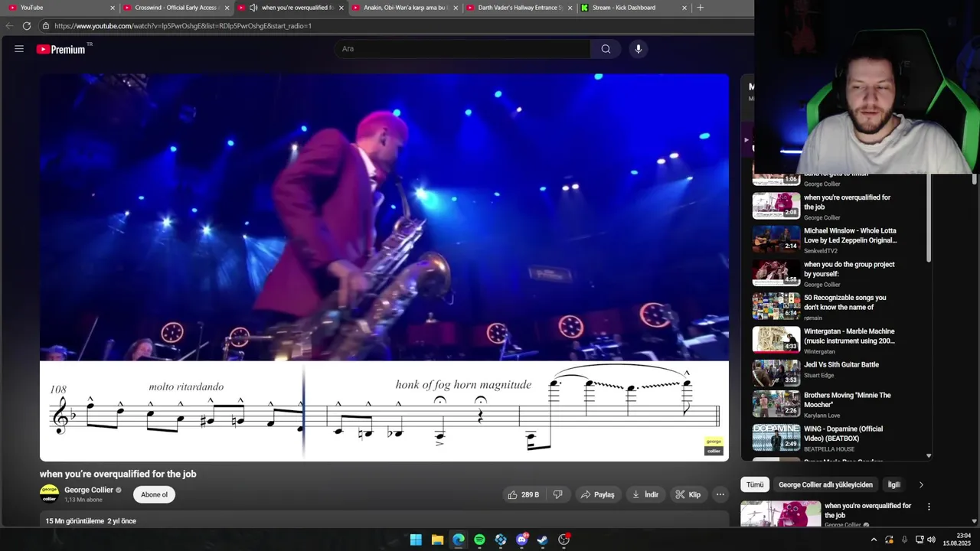980x551 pixels.
Task: Open options menu for recommended overqualified video
Action: click(929, 507)
